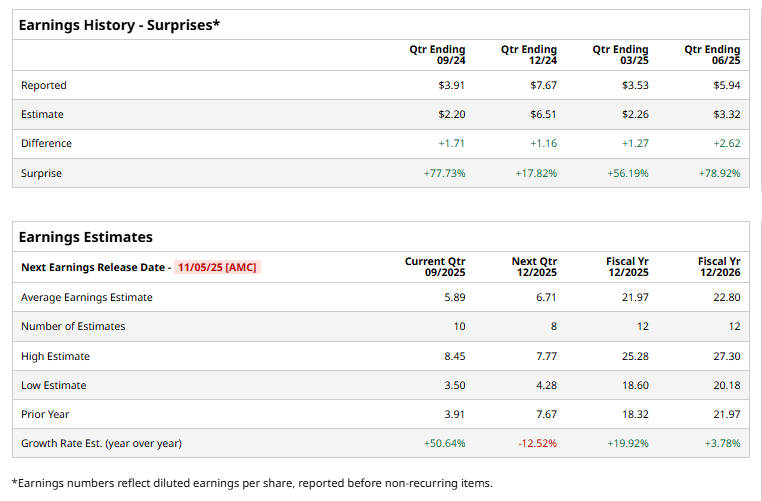Click the High Estimate row label
Screen dimensions: 762x501
[x=55, y=356]
